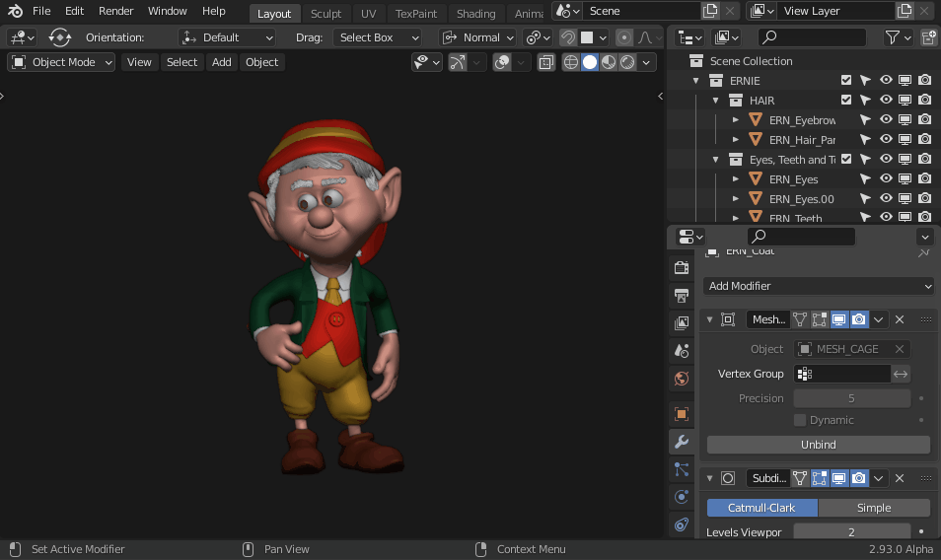The image size is (941, 560).
Task: Select wireframe viewport shading
Action: [571, 62]
